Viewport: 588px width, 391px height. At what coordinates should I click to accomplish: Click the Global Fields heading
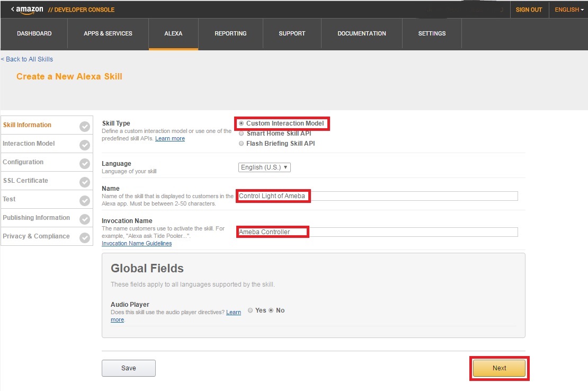[x=147, y=269]
